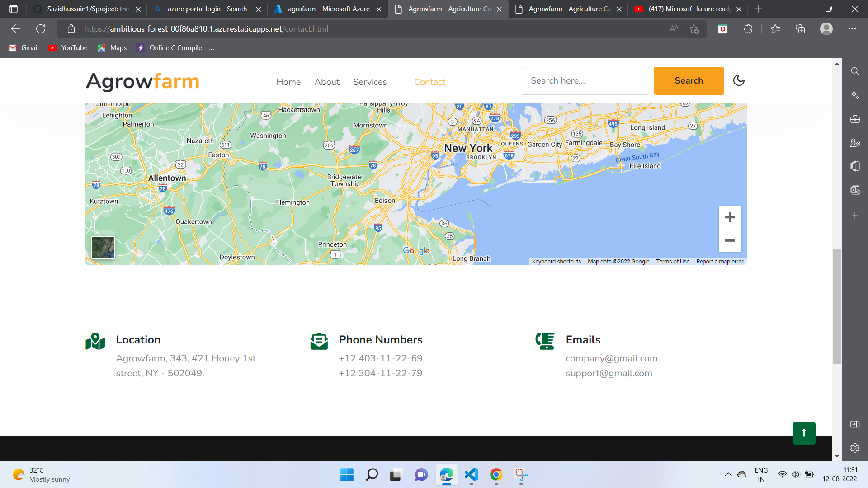The width and height of the screenshot is (868, 488).
Task: Open the About nav link
Action: tap(327, 82)
